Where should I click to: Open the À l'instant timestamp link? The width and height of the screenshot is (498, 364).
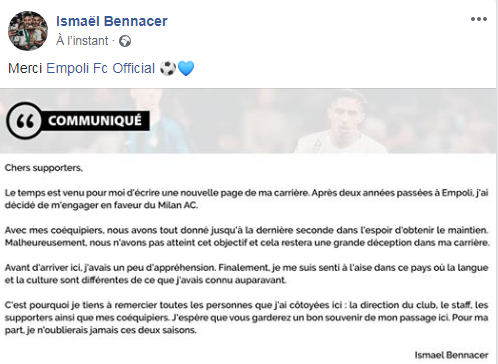coord(82,41)
